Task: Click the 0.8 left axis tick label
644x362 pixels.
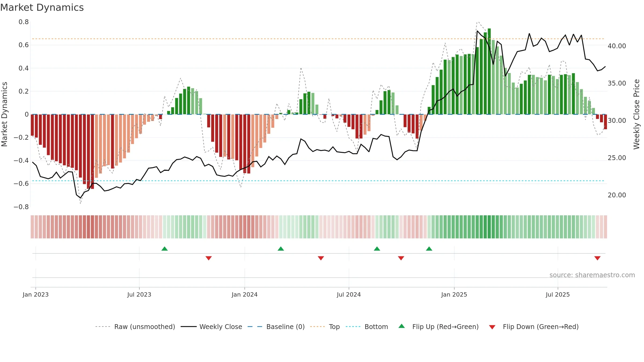Action: click(24, 22)
